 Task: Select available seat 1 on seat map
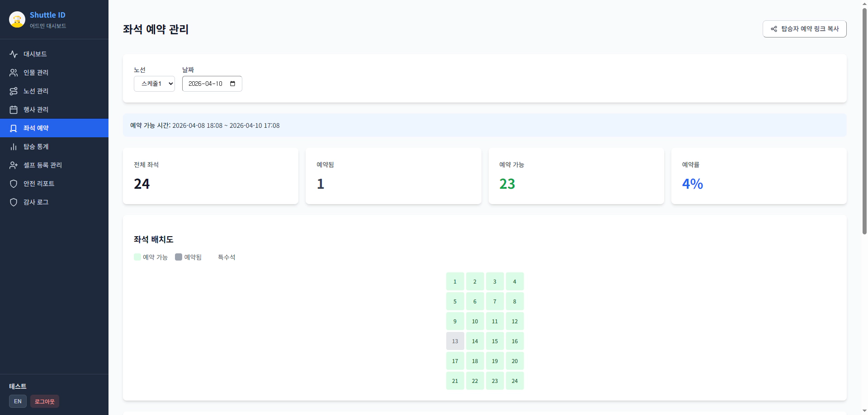(x=455, y=281)
